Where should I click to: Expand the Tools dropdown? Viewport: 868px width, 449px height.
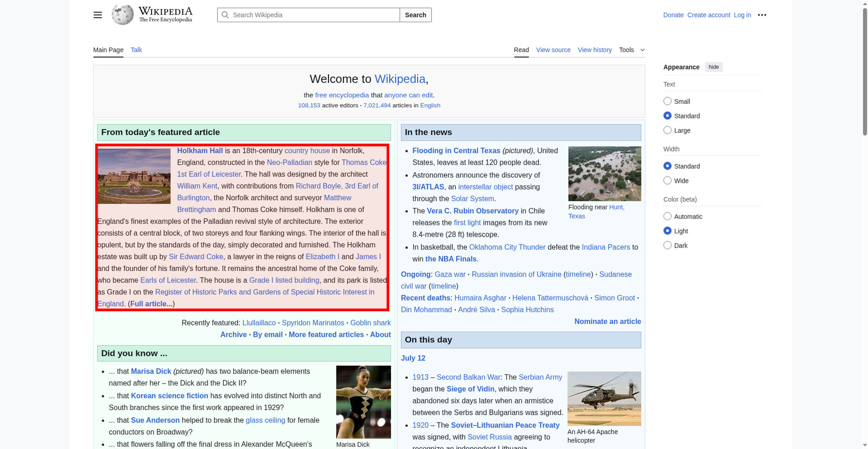click(632, 50)
